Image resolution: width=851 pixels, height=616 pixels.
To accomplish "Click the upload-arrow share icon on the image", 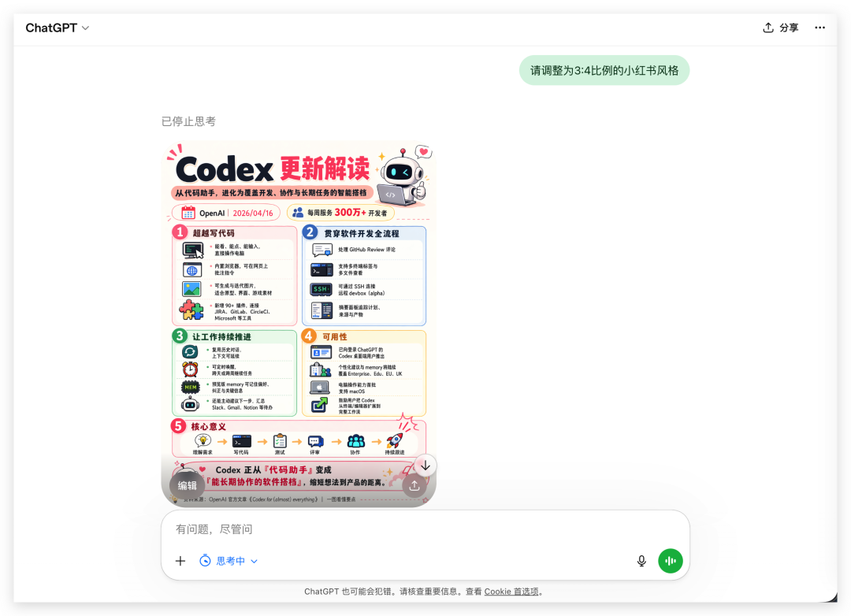I will [414, 485].
